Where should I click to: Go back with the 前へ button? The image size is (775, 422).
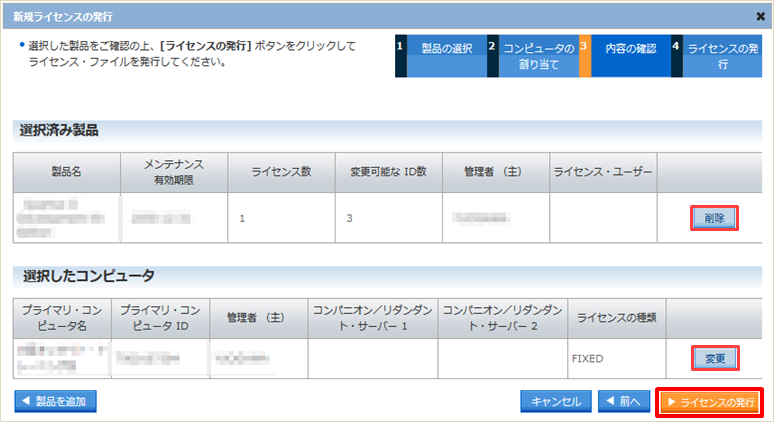(623, 401)
